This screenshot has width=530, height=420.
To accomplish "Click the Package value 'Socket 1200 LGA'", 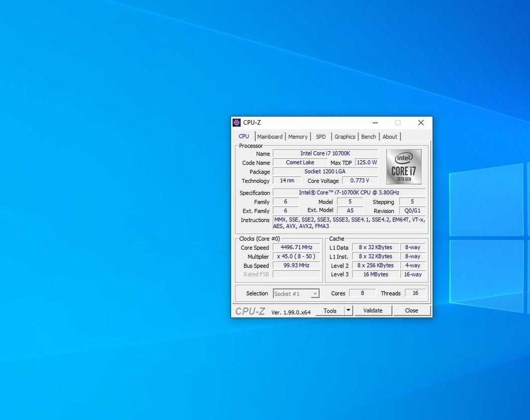I will (325, 172).
